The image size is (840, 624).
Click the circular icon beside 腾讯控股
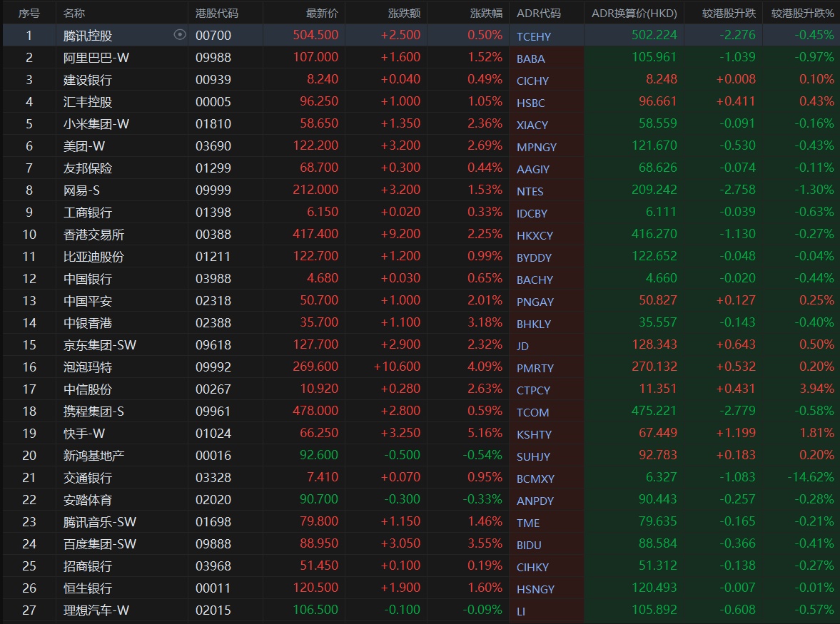tap(180, 35)
